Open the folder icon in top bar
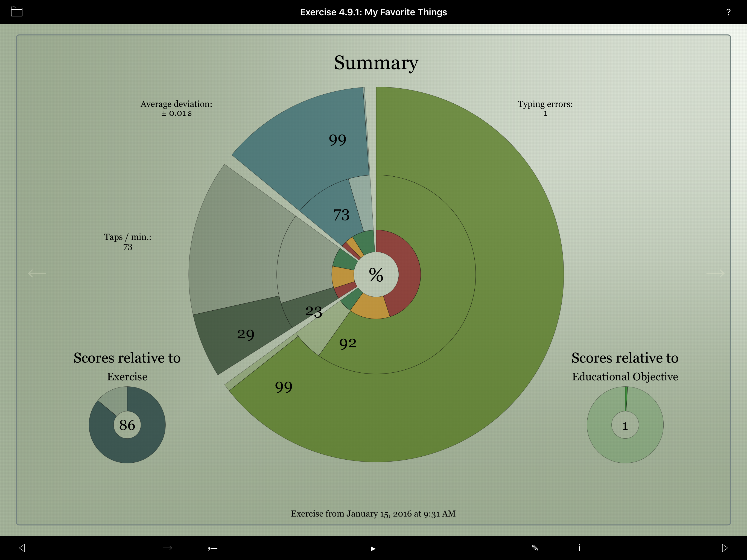The width and height of the screenshot is (747, 560). coord(17,12)
